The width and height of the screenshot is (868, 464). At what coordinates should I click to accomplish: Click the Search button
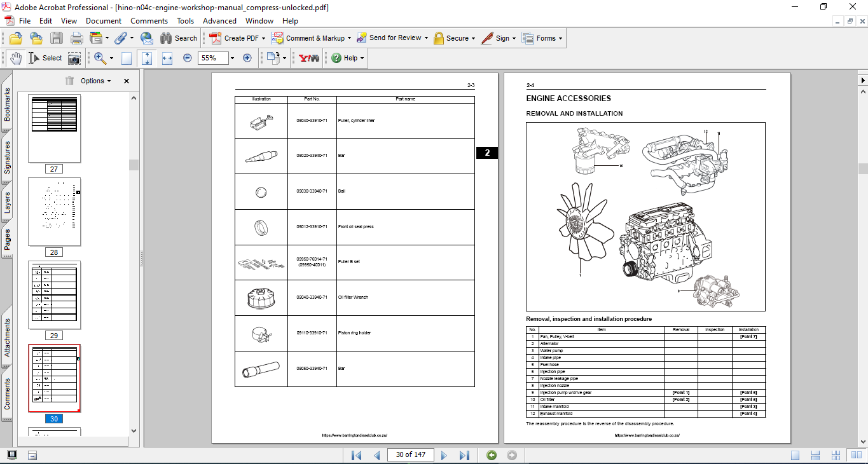(x=179, y=38)
